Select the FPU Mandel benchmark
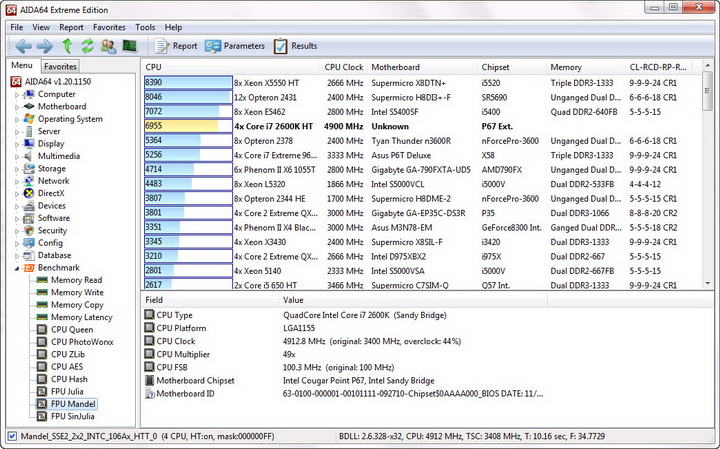 pos(73,404)
